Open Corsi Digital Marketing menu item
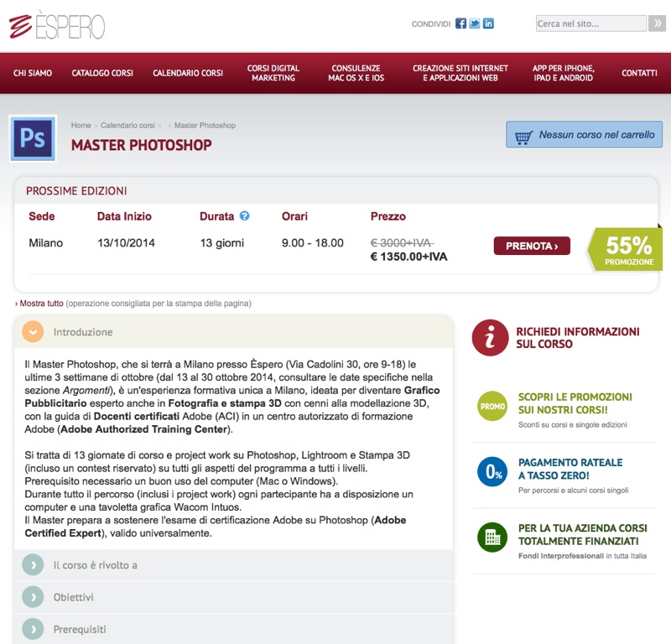671x644 pixels. tap(273, 73)
